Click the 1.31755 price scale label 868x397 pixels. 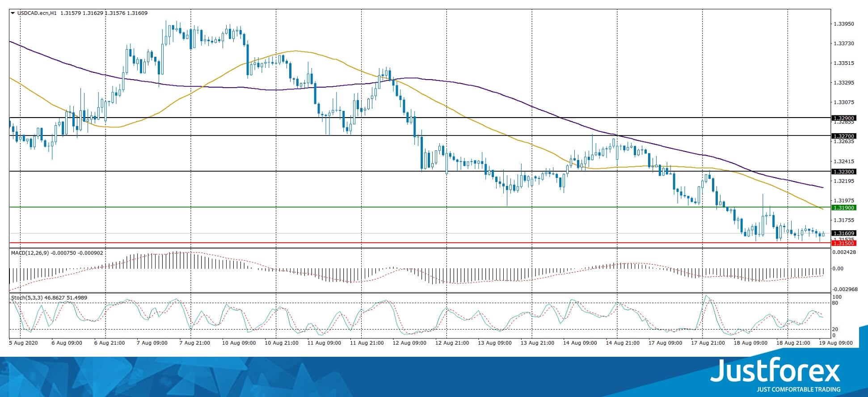coord(844,220)
